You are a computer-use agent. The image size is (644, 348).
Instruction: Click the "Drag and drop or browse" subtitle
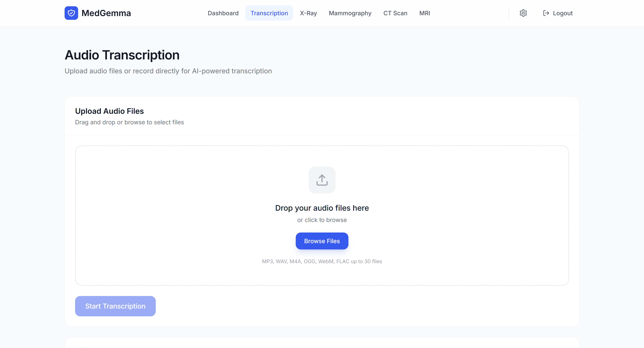pos(129,122)
